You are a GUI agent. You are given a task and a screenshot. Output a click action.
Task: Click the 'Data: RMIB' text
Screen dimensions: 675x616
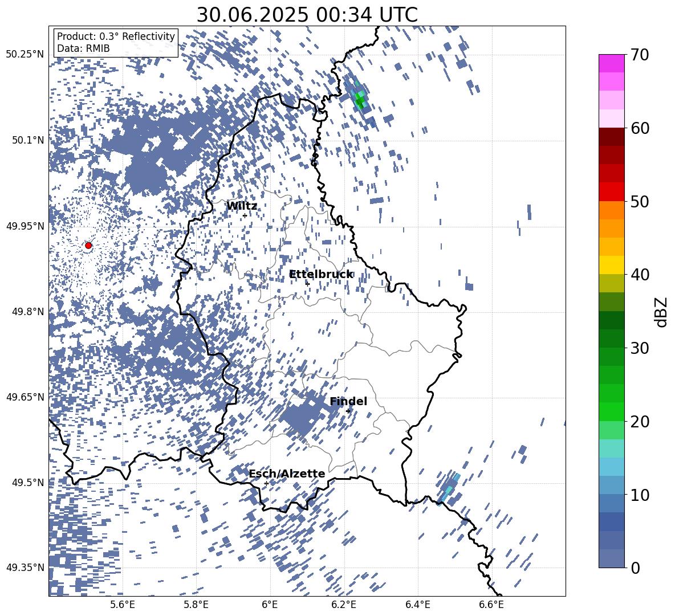[x=83, y=48]
